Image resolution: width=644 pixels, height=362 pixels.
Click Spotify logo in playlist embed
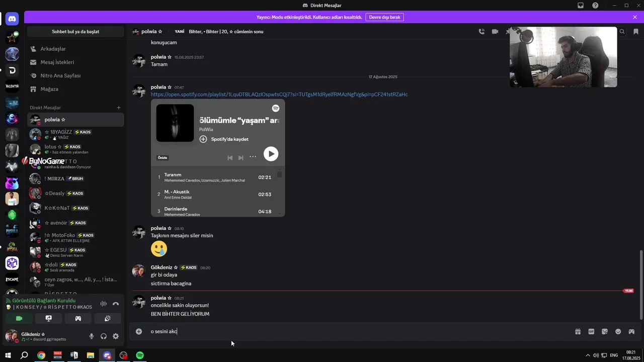[276, 108]
